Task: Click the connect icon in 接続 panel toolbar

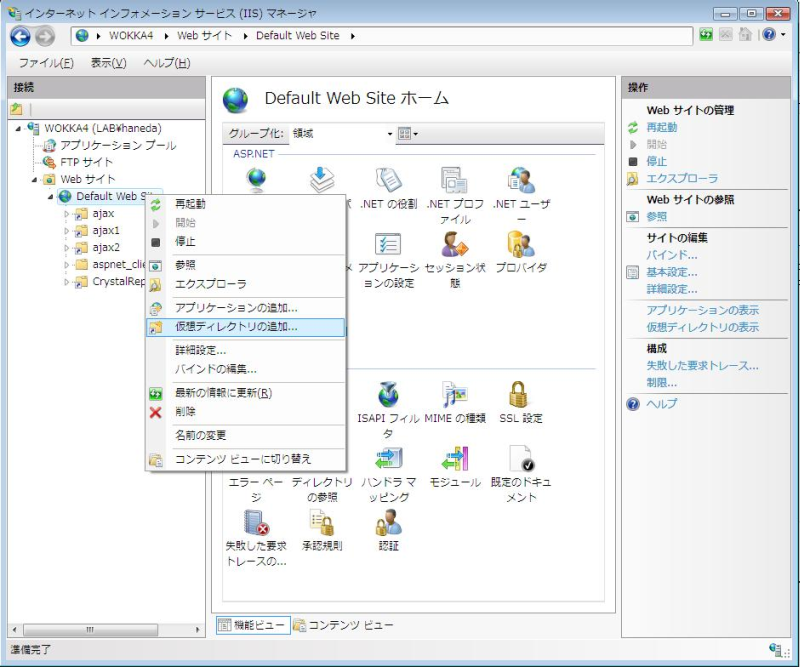Action: (16, 109)
